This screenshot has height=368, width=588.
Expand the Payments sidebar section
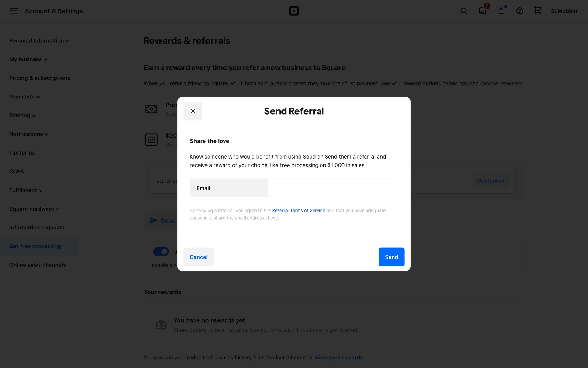pos(24,97)
